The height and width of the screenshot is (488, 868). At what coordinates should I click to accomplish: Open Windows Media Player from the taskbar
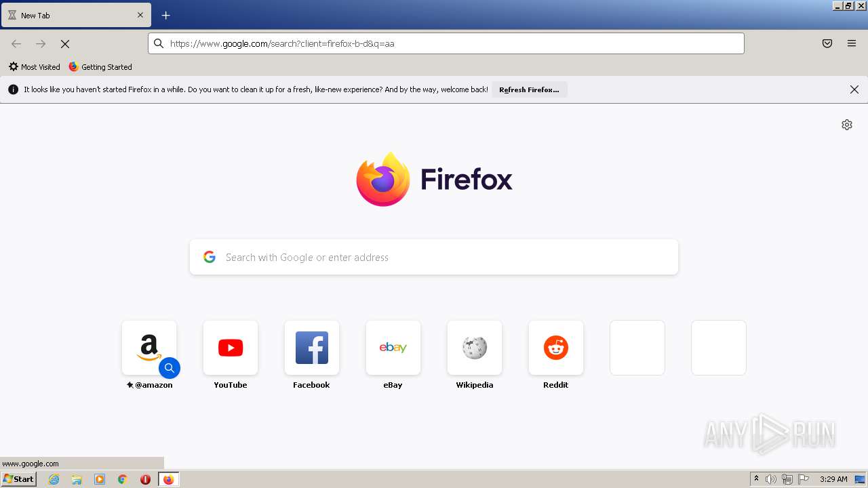[x=100, y=479]
